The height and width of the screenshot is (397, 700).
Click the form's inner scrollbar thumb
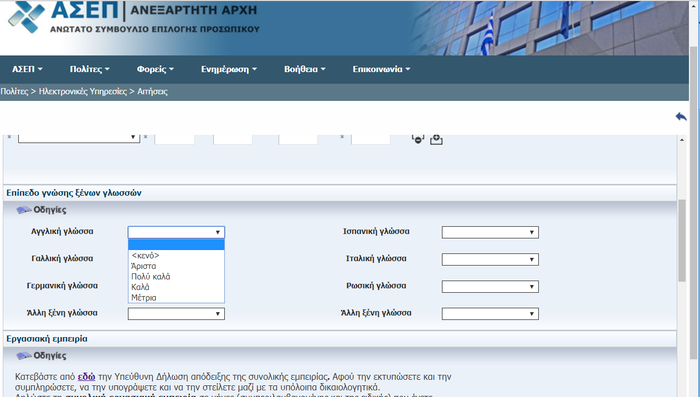click(x=682, y=241)
